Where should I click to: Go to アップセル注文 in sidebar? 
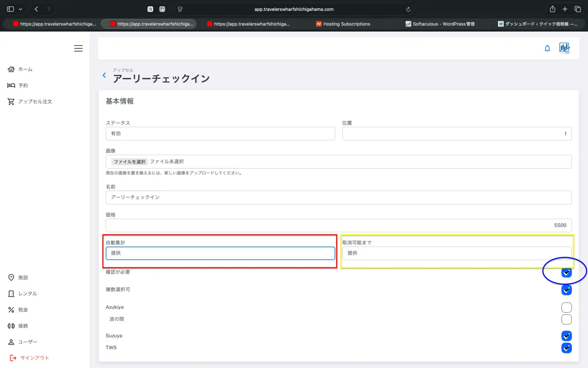[x=35, y=102]
